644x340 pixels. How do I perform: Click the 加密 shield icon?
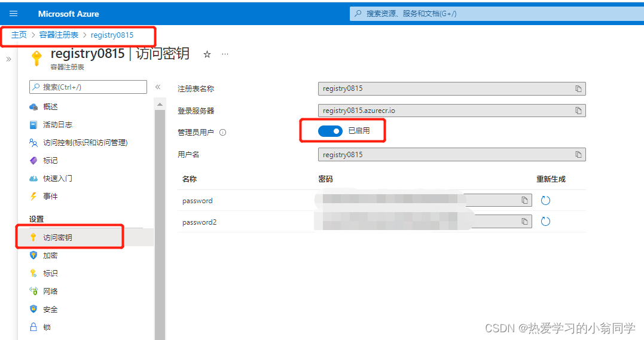(33, 255)
